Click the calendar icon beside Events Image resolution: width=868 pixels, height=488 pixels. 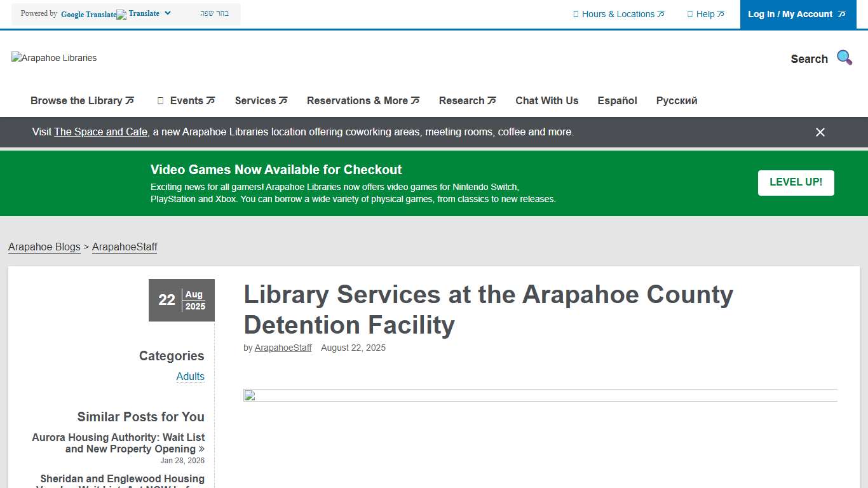(x=159, y=100)
